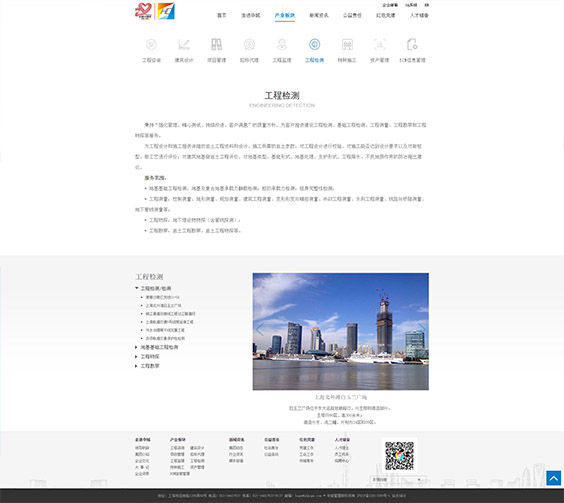
Task: Click the QR code image in footer
Action: (399, 456)
